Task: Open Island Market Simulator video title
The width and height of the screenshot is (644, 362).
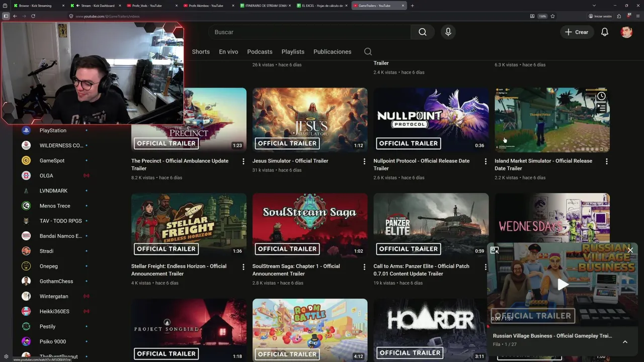Action: pyautogui.click(x=543, y=164)
